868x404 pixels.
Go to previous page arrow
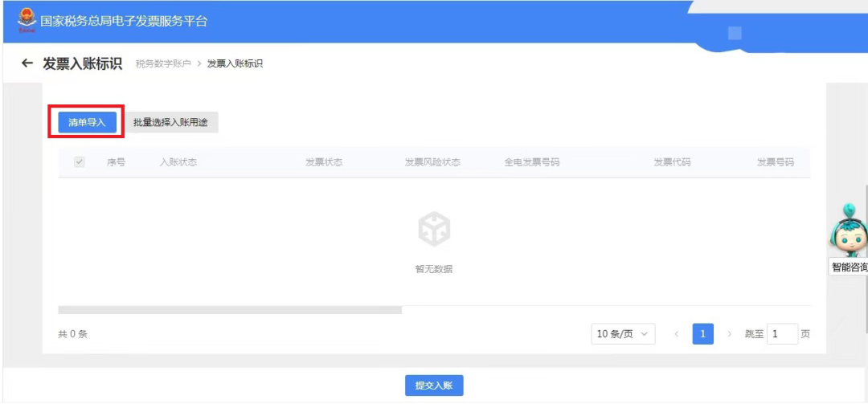tap(676, 333)
